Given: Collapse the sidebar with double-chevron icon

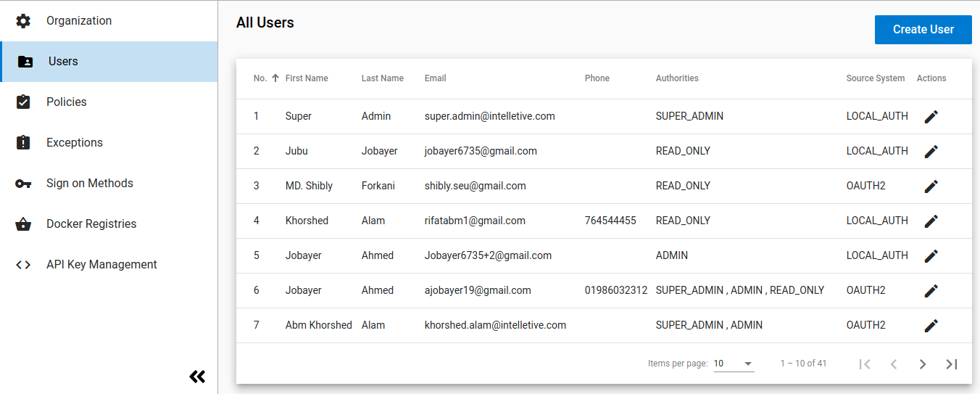Looking at the screenshot, I should click(x=197, y=376).
